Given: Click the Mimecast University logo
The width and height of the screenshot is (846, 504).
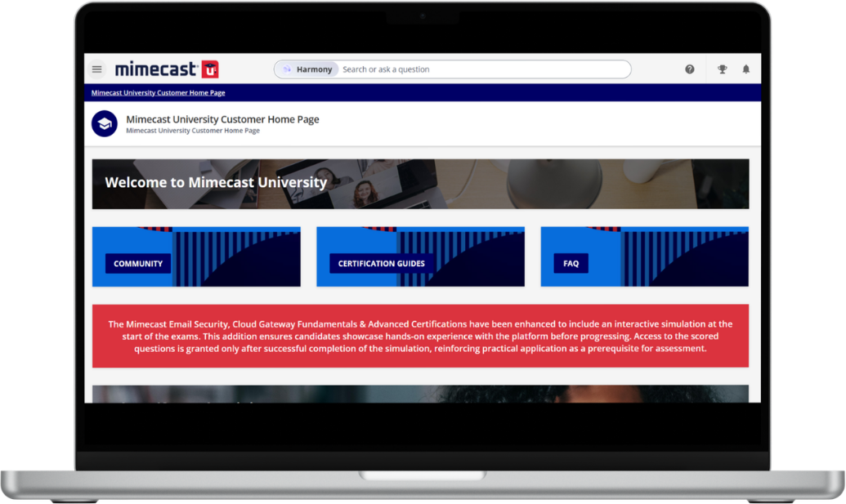Looking at the screenshot, I should pos(167,69).
